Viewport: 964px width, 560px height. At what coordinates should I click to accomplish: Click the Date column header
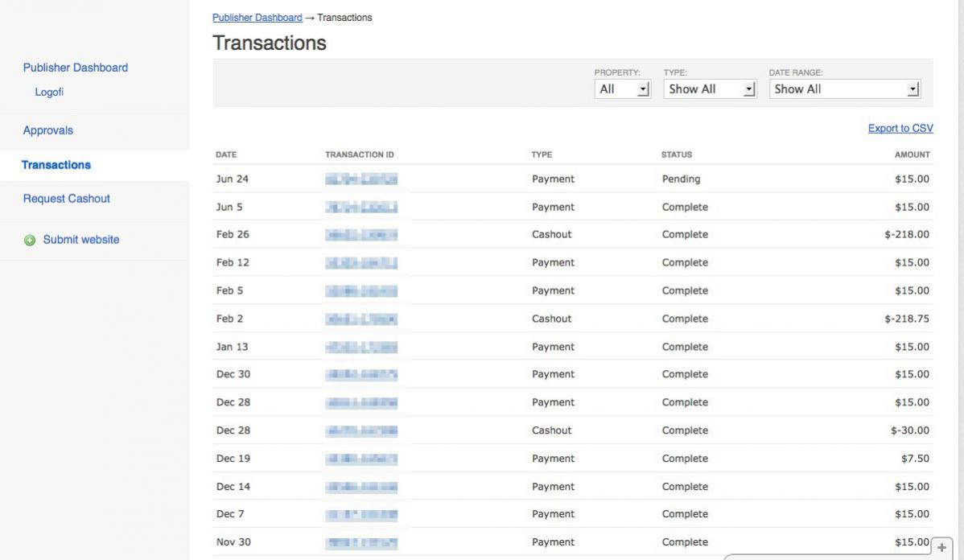[x=226, y=154]
